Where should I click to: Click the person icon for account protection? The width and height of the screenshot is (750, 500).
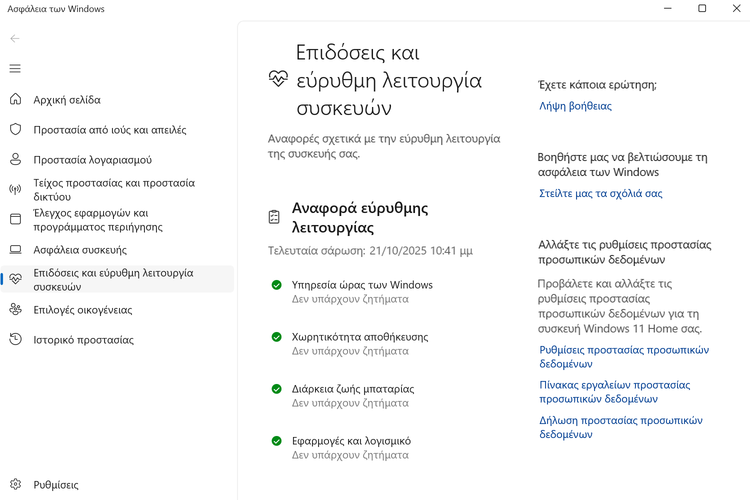[15, 160]
